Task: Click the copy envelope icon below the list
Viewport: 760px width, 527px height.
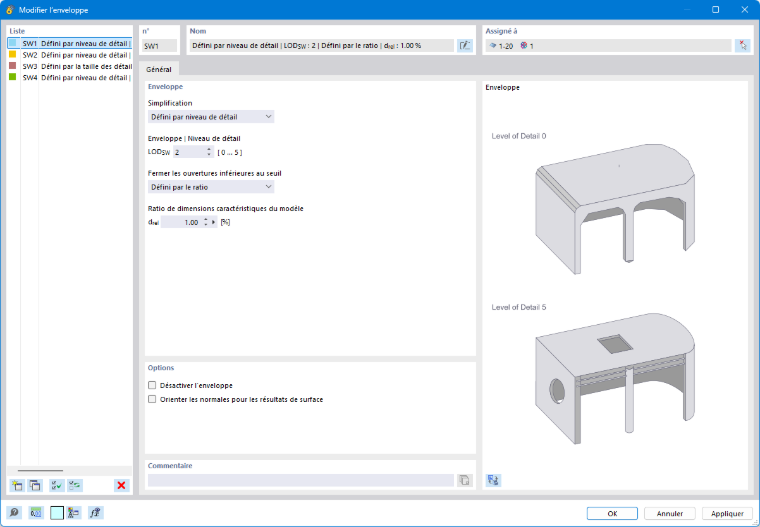Action: [x=35, y=485]
